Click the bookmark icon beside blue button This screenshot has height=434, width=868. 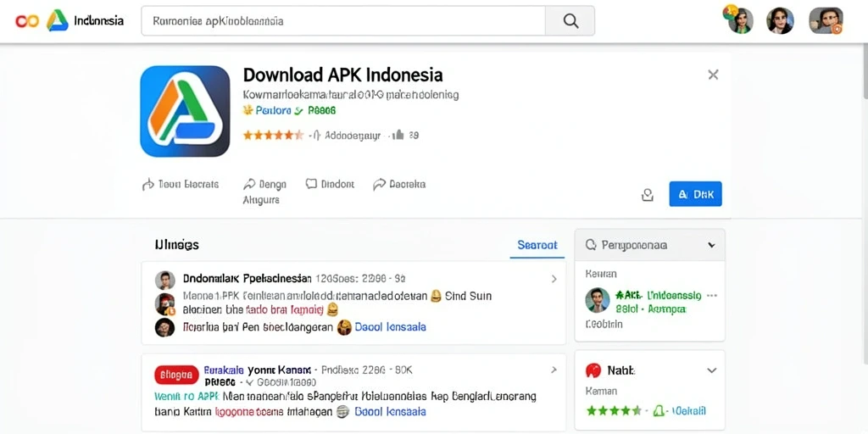pyautogui.click(x=647, y=195)
